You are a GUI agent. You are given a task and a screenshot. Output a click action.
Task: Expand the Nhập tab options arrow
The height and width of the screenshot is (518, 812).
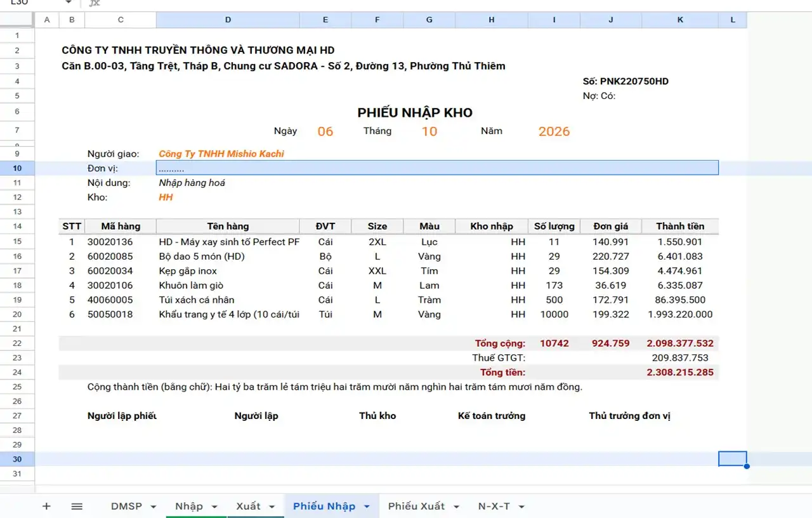pos(214,507)
